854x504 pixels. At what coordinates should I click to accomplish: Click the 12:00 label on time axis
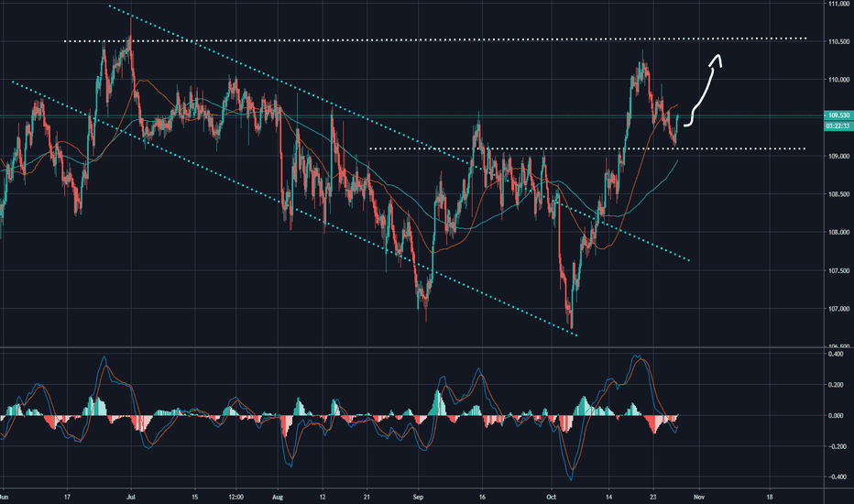click(235, 497)
